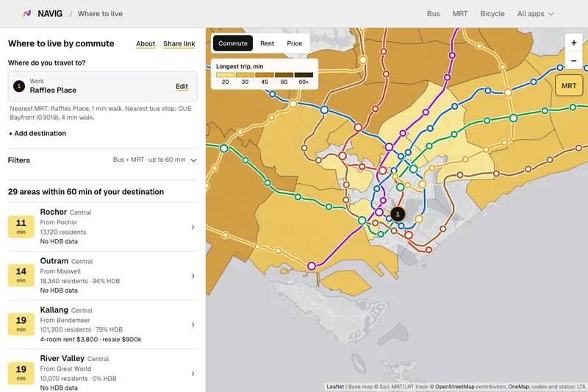Click the NAVIG logo icon
Image resolution: width=588 pixels, height=392 pixels.
[26, 14]
